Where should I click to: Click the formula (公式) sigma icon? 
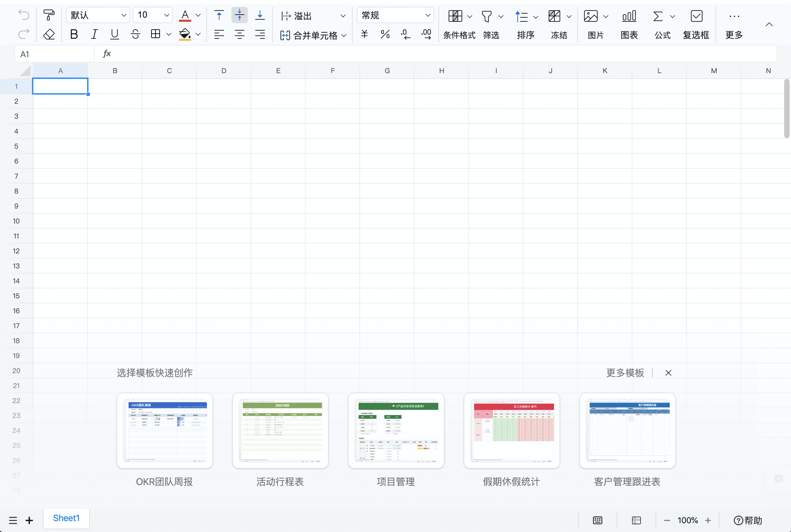tap(658, 16)
